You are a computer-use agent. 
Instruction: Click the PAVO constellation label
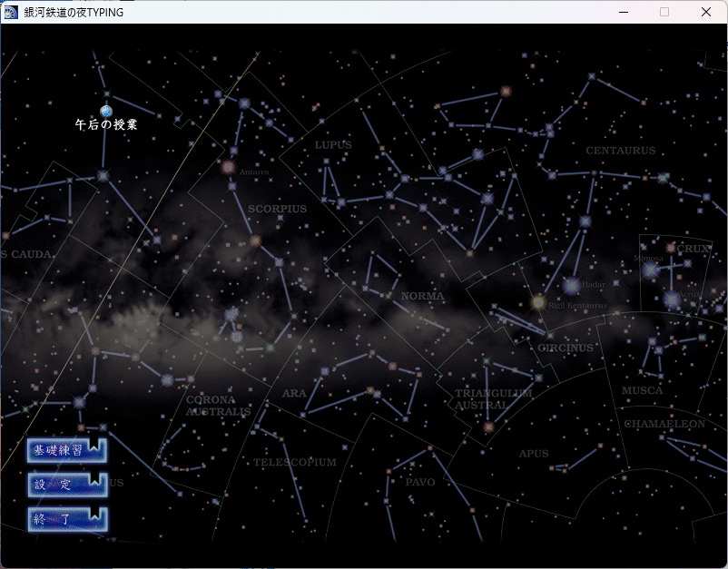[420, 482]
